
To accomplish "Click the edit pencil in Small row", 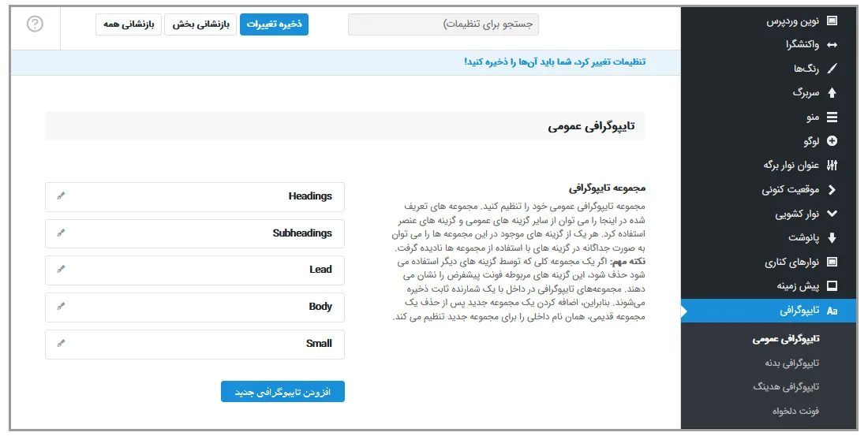I will [x=61, y=343].
